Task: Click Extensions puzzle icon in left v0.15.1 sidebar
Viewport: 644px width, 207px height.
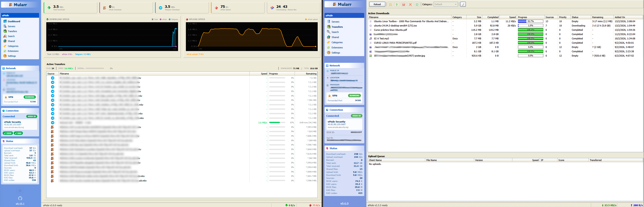Action: point(5,51)
